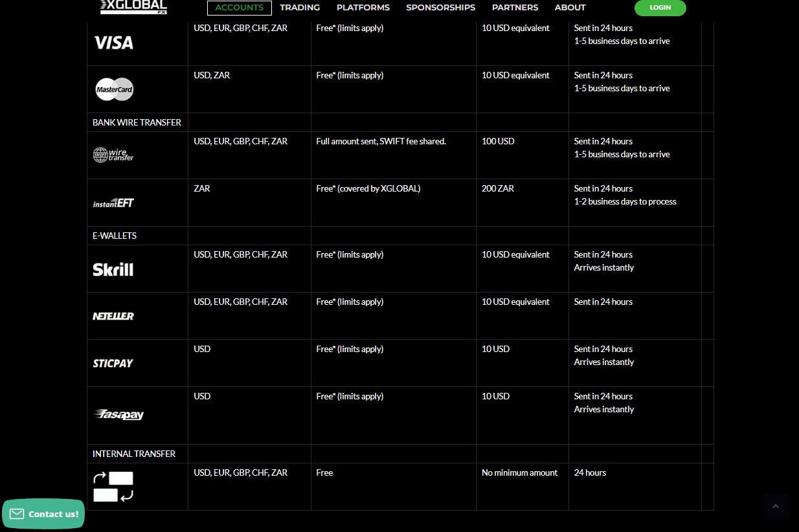The image size is (799, 532).
Task: Click 'Free* (limits apply)' in VISA row
Action: 350,28
